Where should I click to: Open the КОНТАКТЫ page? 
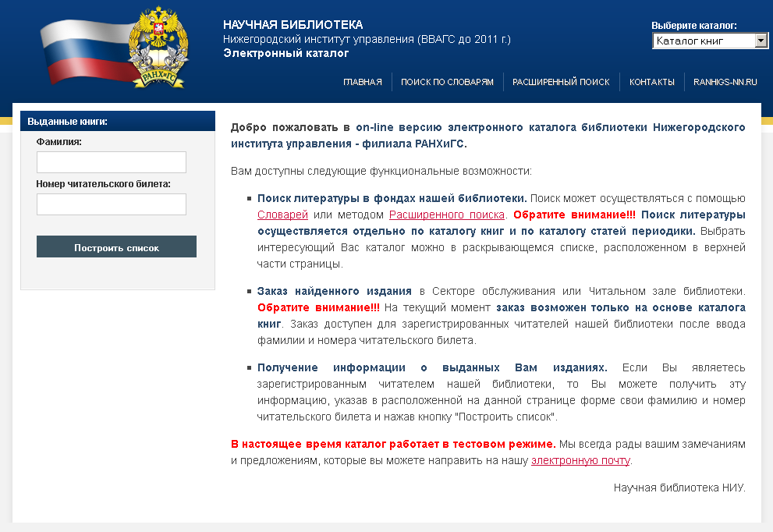click(651, 82)
